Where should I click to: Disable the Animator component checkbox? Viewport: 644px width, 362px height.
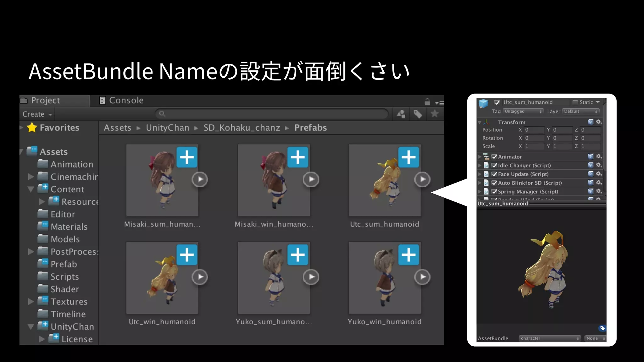[494, 157]
